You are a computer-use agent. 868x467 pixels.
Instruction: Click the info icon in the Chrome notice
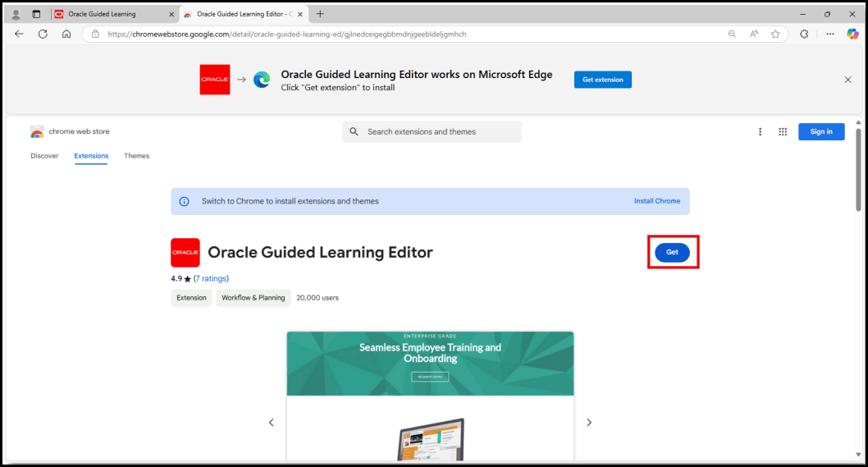click(185, 202)
